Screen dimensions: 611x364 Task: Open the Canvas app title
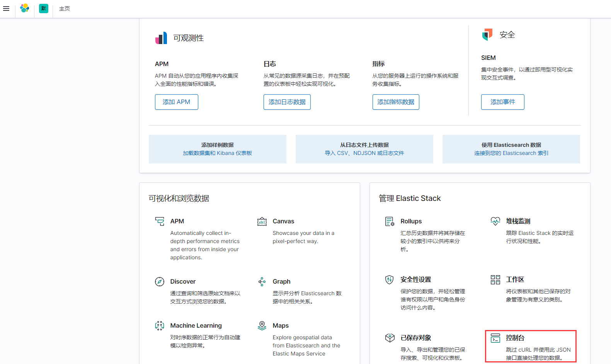pos(283,221)
